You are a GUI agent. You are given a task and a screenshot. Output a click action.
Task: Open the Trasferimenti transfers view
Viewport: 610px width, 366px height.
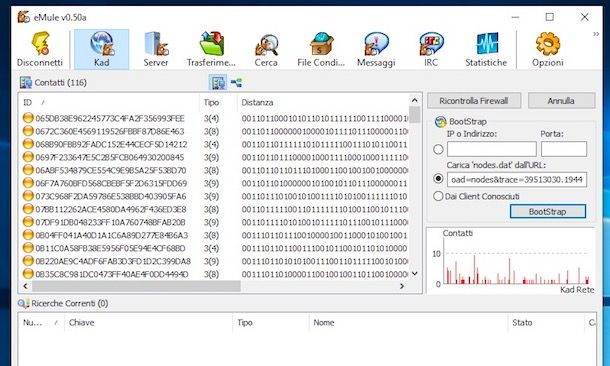(211, 49)
